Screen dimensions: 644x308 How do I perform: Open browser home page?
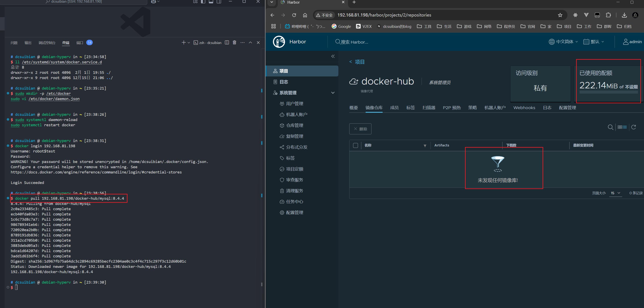tap(305, 15)
